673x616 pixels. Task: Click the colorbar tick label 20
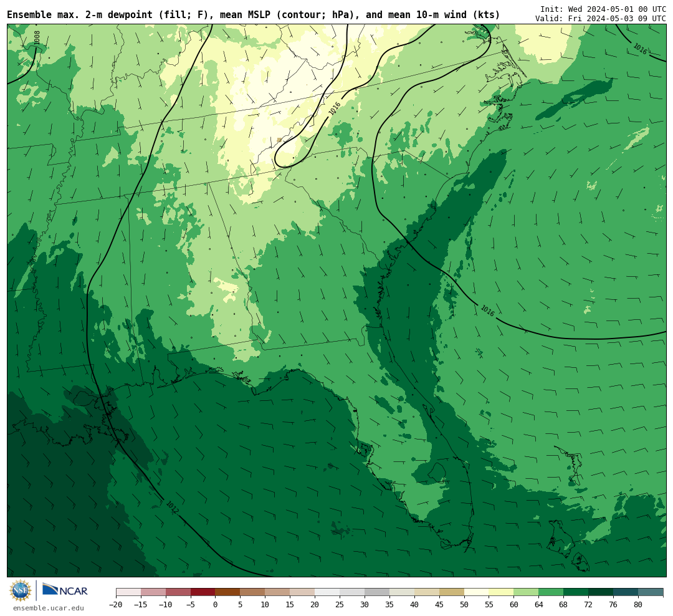(315, 604)
